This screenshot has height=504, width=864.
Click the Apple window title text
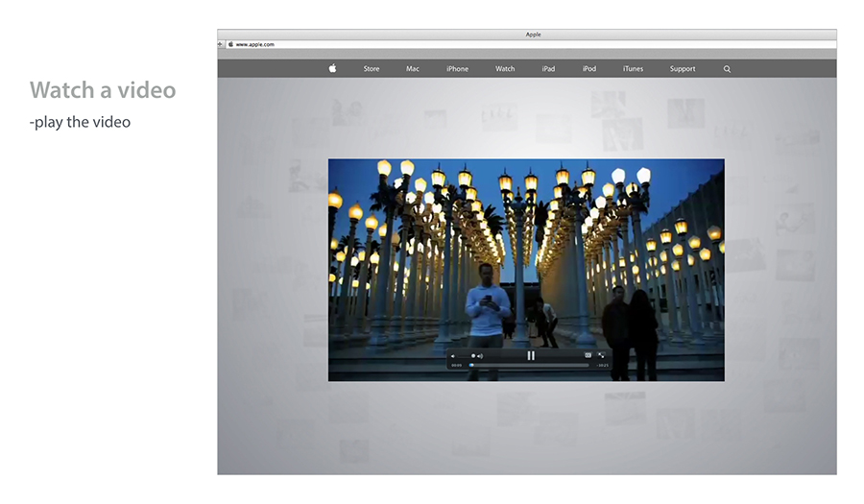(533, 35)
